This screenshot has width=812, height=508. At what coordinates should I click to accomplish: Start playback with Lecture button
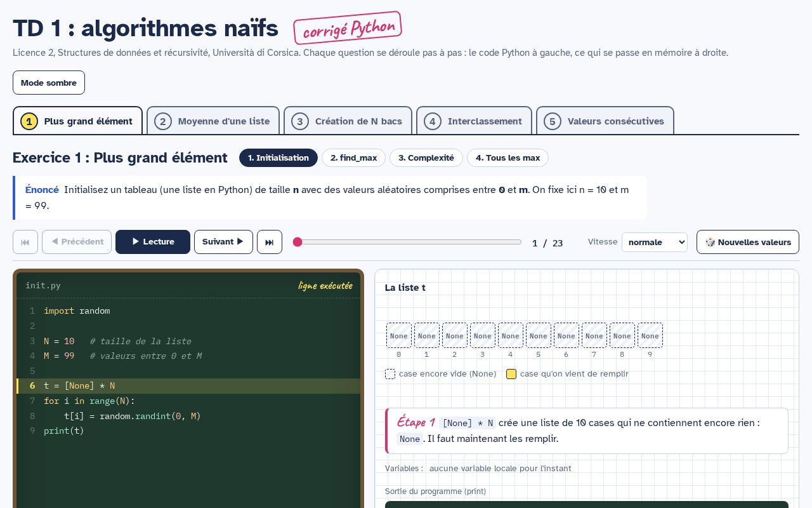point(153,242)
